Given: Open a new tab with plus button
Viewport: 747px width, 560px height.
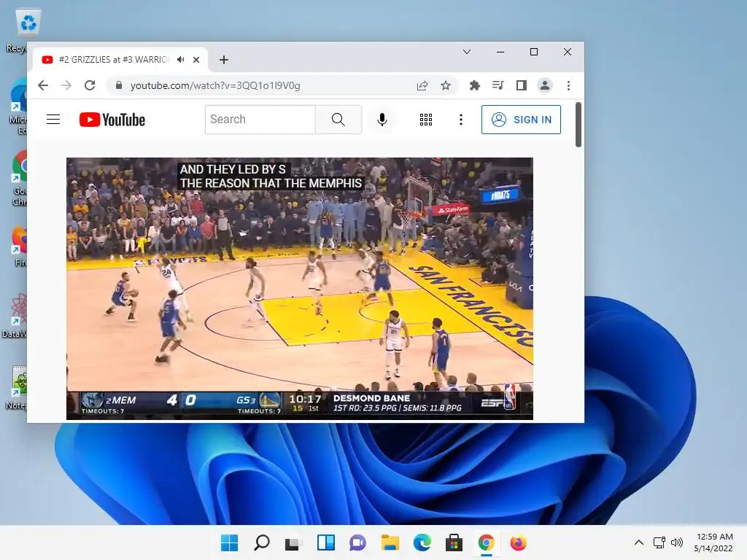Looking at the screenshot, I should coord(224,60).
